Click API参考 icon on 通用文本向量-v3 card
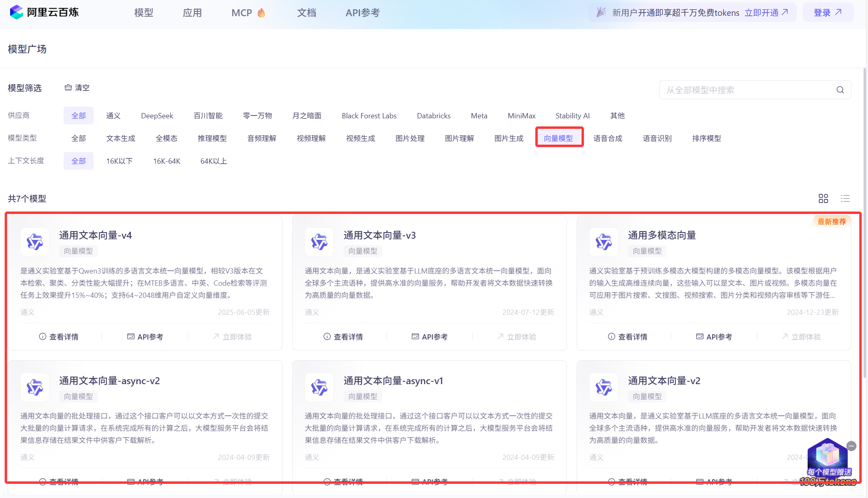The height and width of the screenshot is (498, 868). [x=415, y=336]
